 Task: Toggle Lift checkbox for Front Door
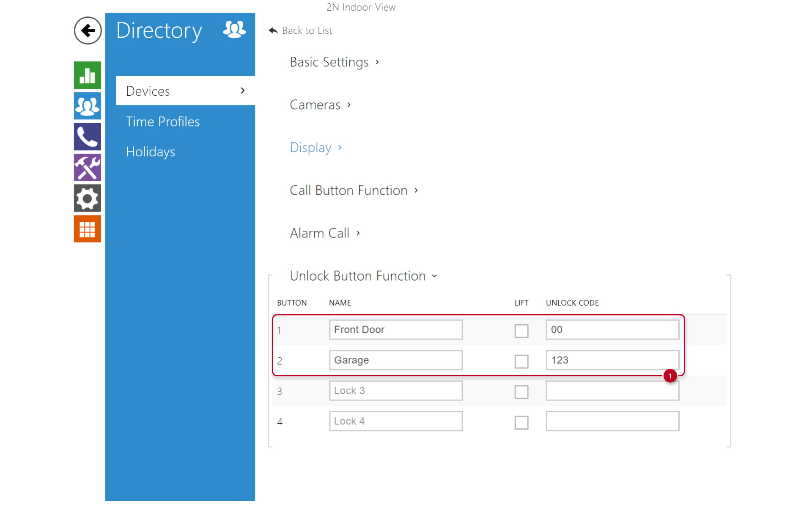[x=521, y=331]
